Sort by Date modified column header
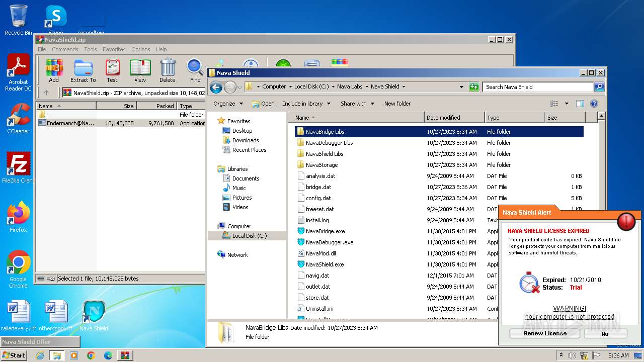Image resolution: width=644 pixels, height=362 pixels. (x=454, y=118)
